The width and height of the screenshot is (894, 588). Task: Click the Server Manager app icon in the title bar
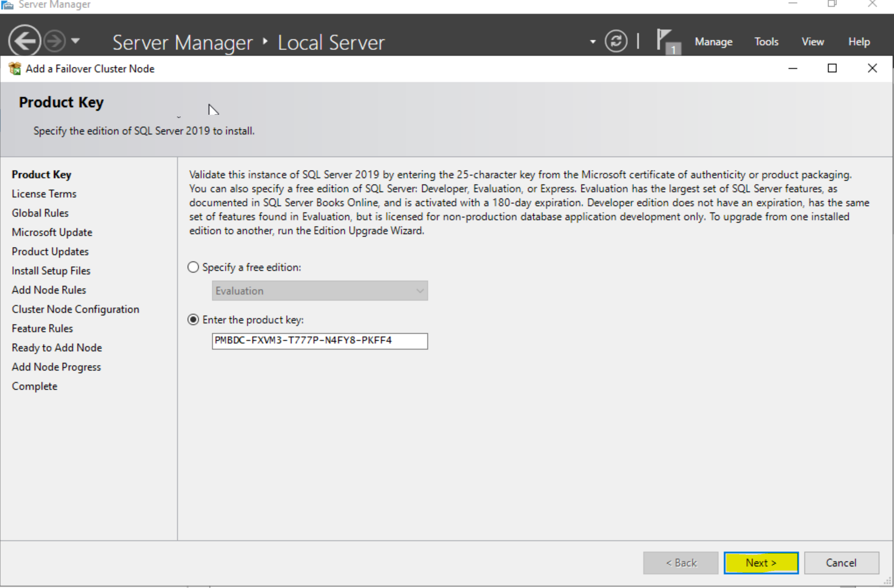pos(7,5)
